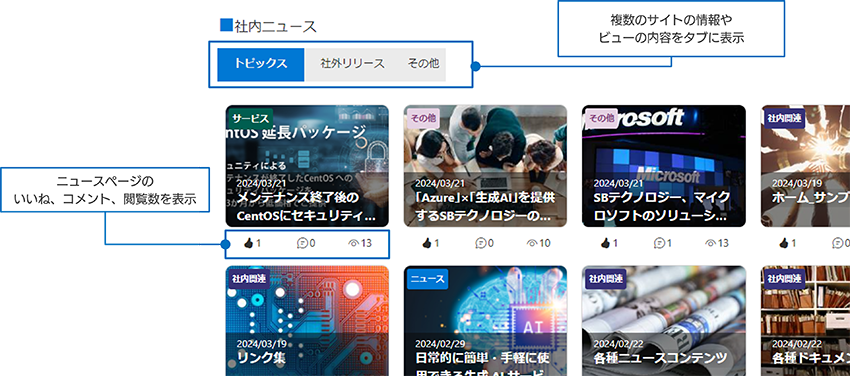Open the リンク集 news card

click(307, 321)
